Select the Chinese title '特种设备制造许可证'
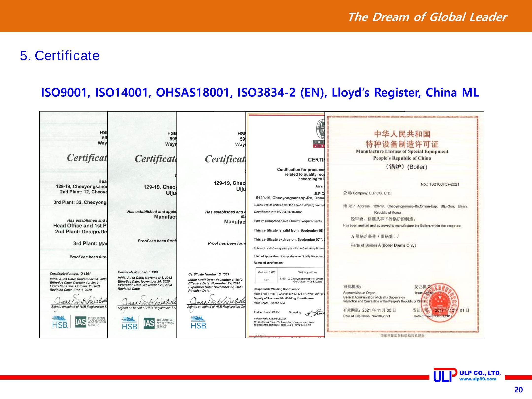Image resolution: width=532 pixels, height=399 pixels. (x=402, y=144)
